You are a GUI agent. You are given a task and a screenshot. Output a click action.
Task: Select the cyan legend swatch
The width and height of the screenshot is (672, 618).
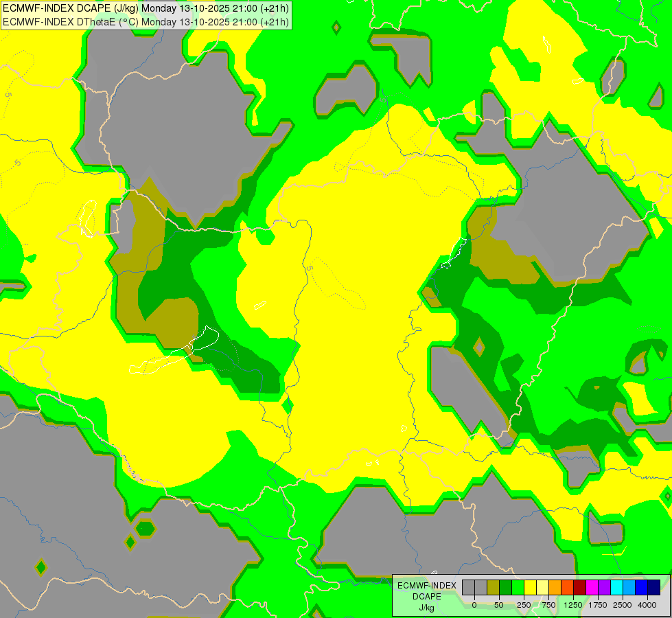[x=616, y=587]
